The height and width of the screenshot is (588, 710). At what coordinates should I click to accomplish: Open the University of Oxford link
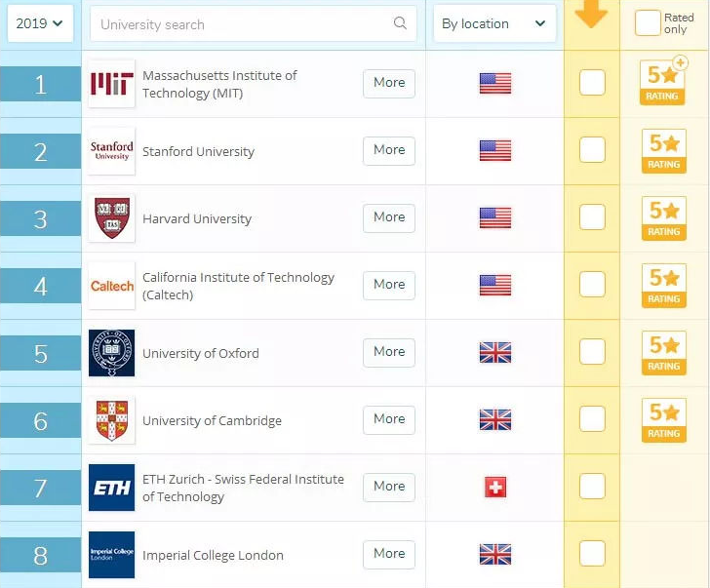coord(201,353)
